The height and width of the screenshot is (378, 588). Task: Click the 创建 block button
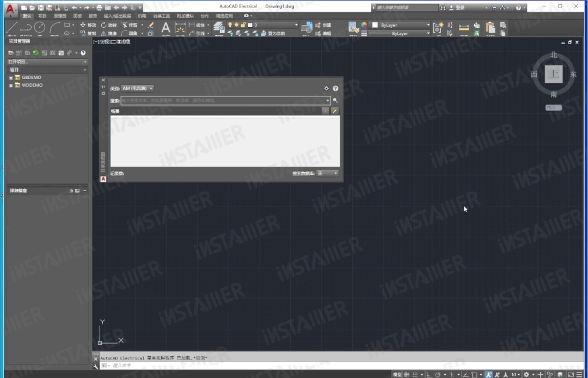pyautogui.click(x=323, y=25)
